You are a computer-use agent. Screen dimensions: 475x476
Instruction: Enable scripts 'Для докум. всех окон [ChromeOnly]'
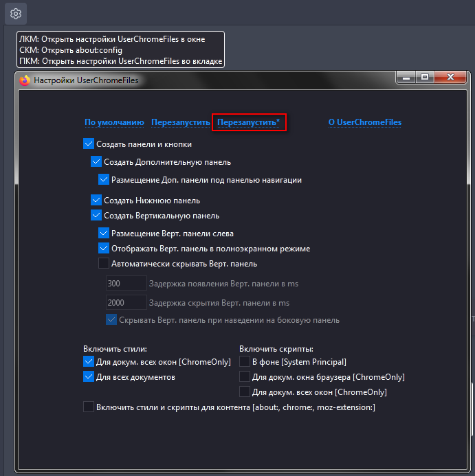(x=245, y=392)
